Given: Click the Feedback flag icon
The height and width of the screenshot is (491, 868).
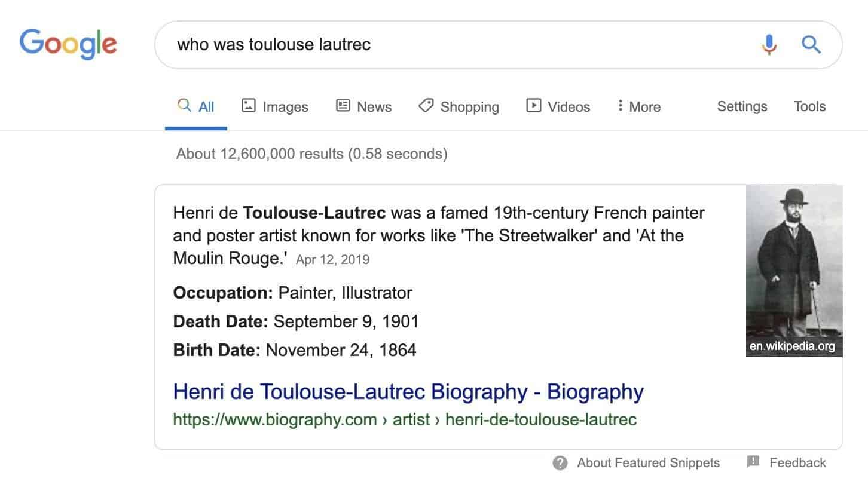Looking at the screenshot, I should (754, 462).
